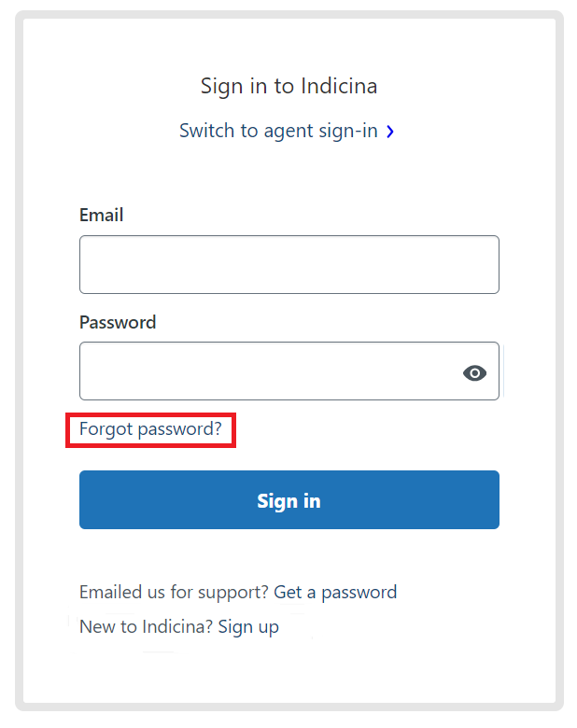Start password recovery via Forgot password?
The width and height of the screenshot is (577, 728).
pyautogui.click(x=150, y=429)
